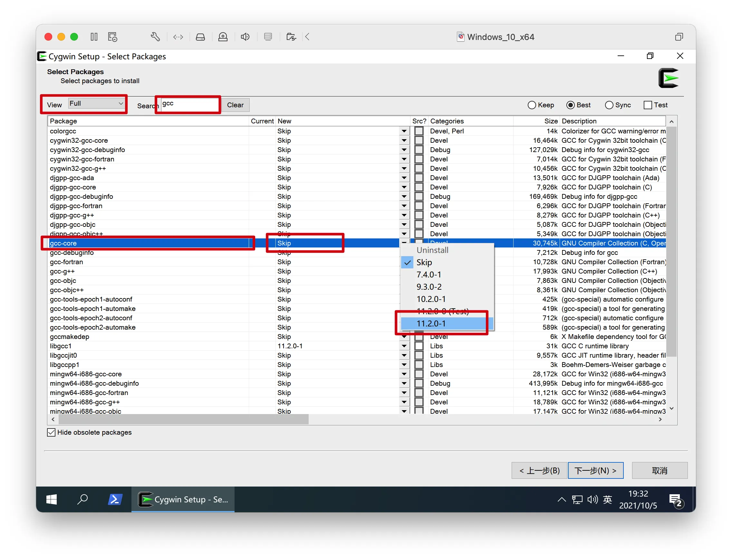Screen dimensions: 732x560
Task: Click the shared folder icon in VM toolbar
Action: (x=291, y=37)
